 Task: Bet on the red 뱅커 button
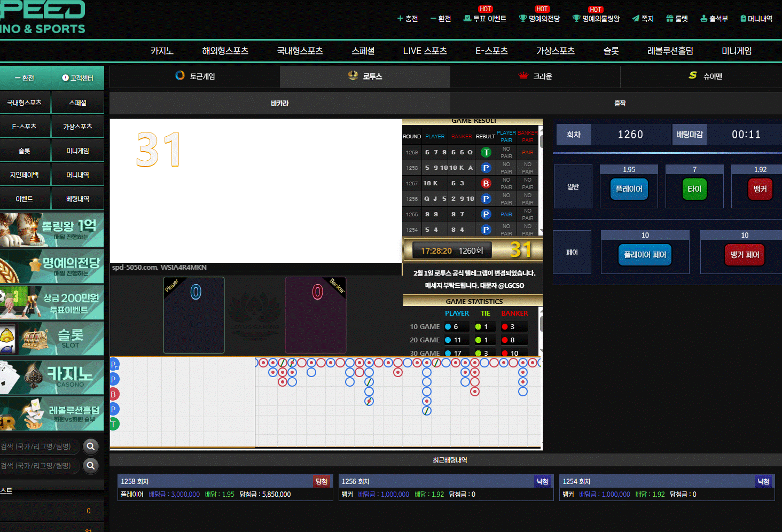click(x=760, y=189)
